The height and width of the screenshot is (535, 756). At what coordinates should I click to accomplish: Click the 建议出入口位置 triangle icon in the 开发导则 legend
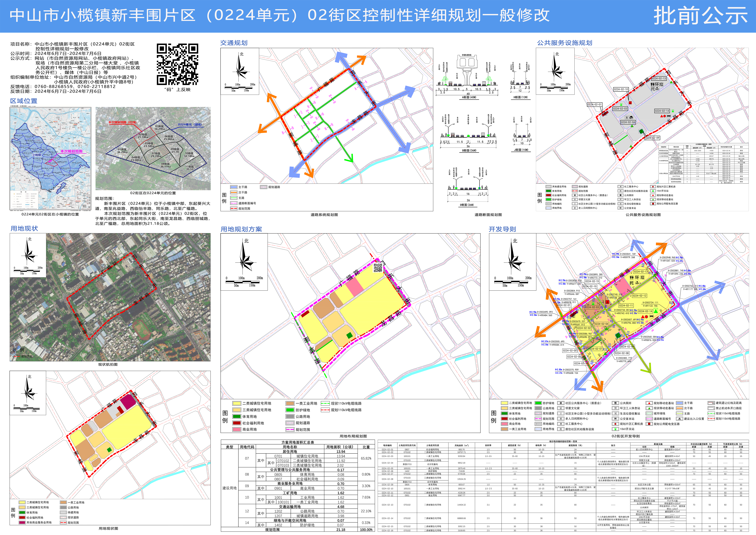pyautogui.click(x=680, y=419)
